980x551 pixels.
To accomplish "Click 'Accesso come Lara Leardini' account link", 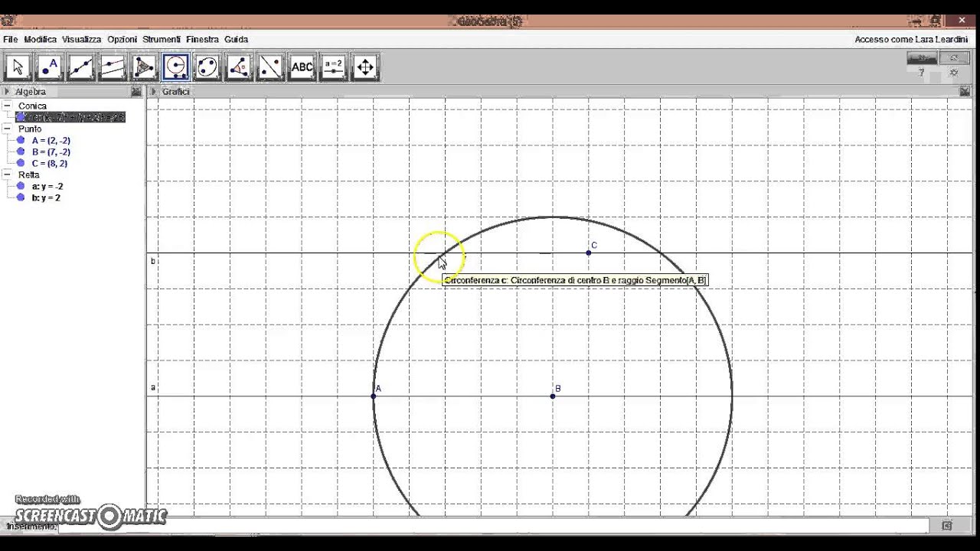I will coord(911,39).
